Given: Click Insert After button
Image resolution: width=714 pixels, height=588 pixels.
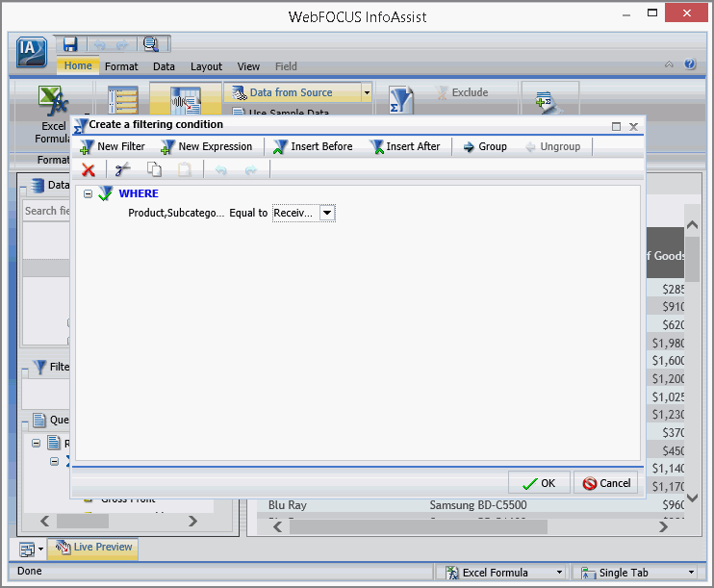Looking at the screenshot, I should click(x=404, y=146).
